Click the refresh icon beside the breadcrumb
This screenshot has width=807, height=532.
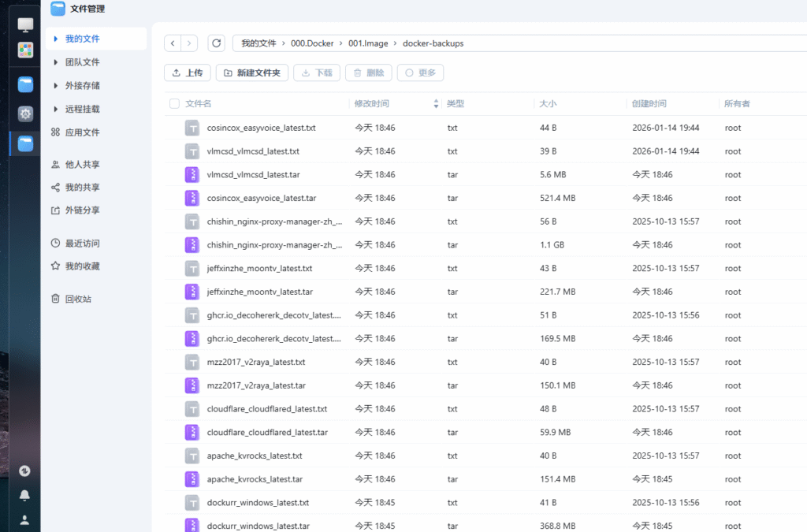point(217,43)
